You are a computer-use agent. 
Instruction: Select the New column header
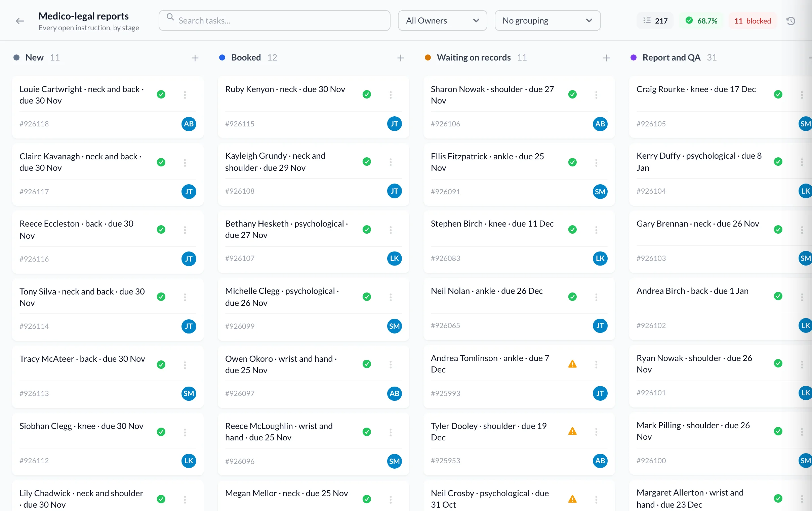pyautogui.click(x=35, y=58)
